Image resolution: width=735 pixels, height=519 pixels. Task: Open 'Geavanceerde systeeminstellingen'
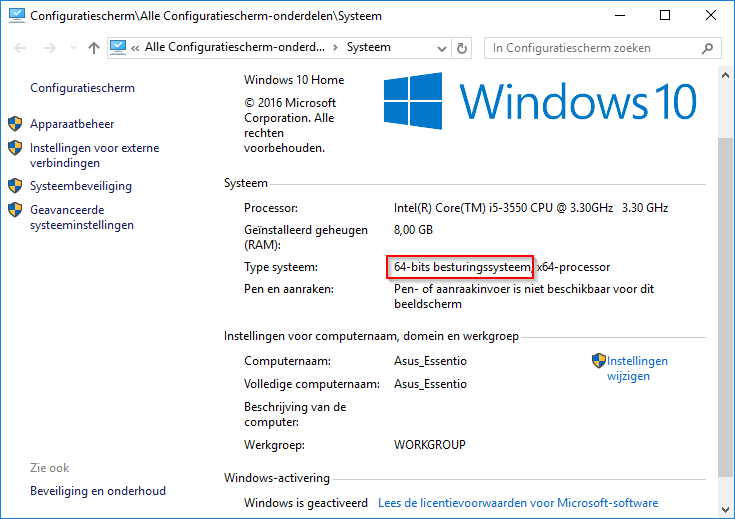pyautogui.click(x=82, y=217)
